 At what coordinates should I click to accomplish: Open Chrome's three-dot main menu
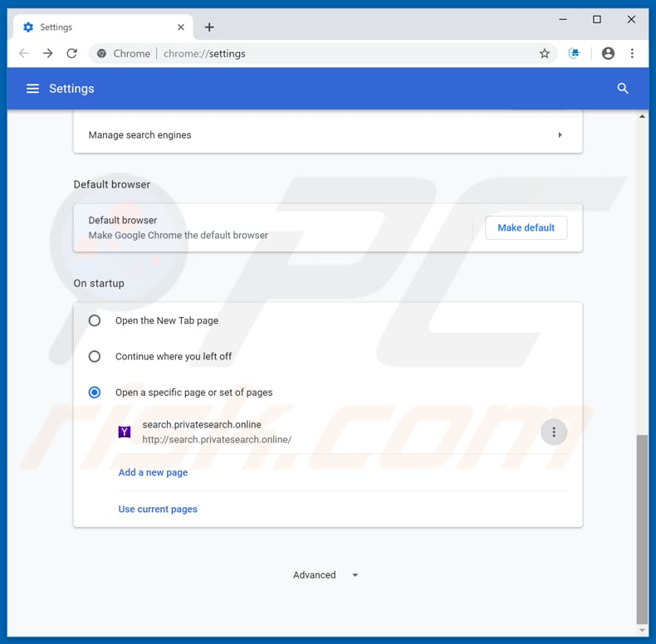(632, 53)
